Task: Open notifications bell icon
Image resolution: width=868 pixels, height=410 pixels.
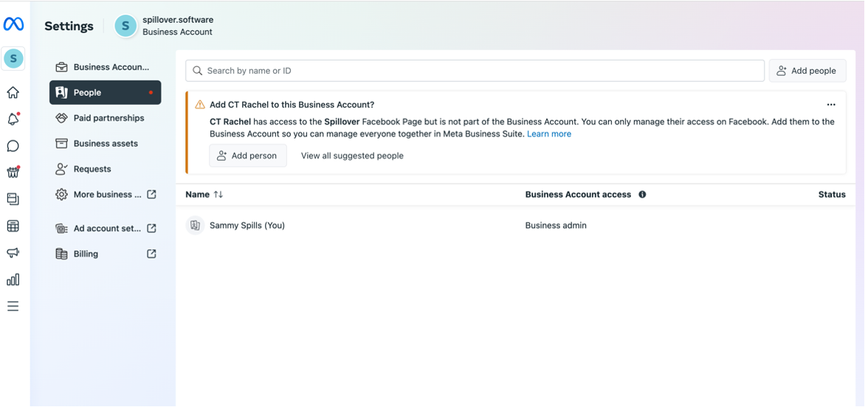Action: click(13, 119)
